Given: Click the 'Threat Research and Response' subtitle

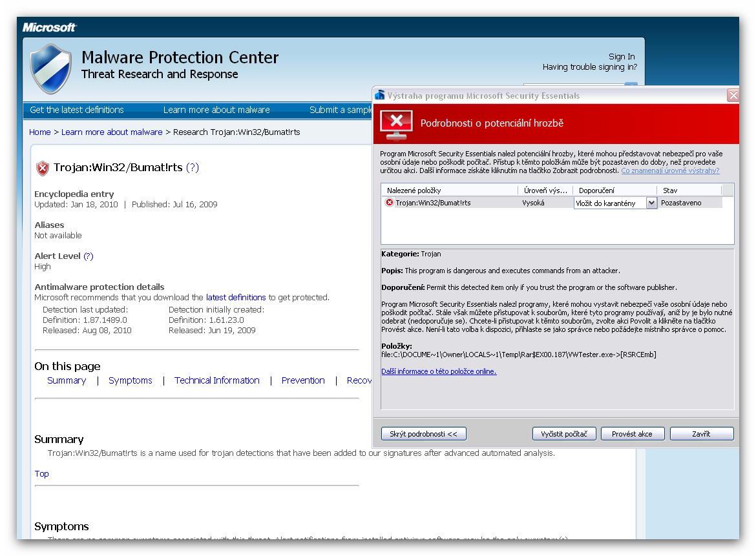Looking at the screenshot, I should (160, 74).
